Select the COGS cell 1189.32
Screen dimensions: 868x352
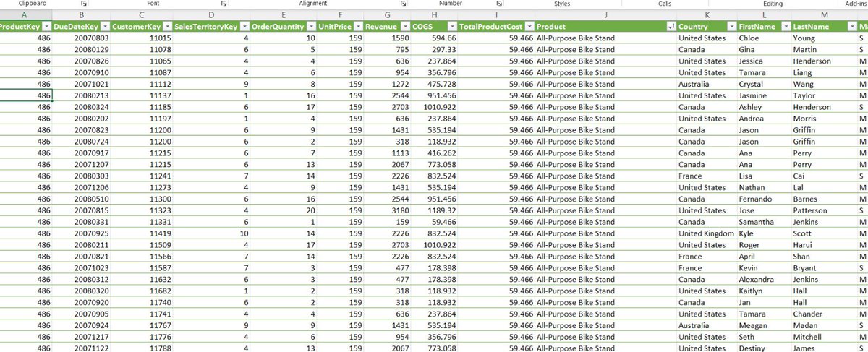(x=434, y=210)
